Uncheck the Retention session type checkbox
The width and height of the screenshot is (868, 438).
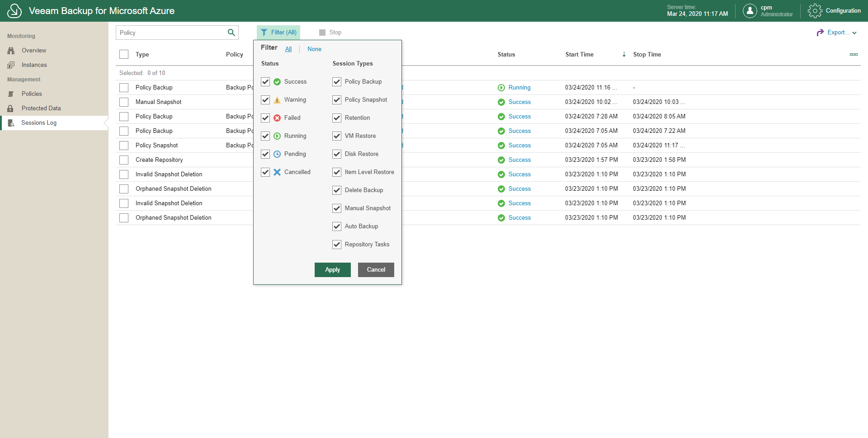click(337, 118)
